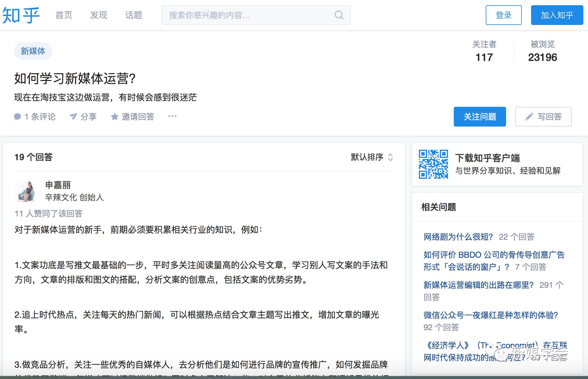This screenshot has height=379, width=588.
Task: Open related question 网络剧为什么很短
Action: pyautogui.click(x=458, y=237)
